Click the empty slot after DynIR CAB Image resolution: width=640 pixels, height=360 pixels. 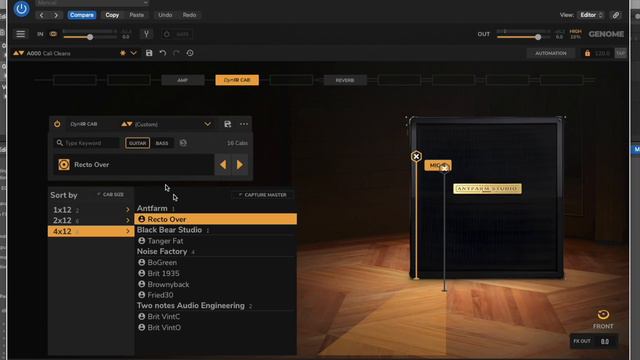point(291,80)
